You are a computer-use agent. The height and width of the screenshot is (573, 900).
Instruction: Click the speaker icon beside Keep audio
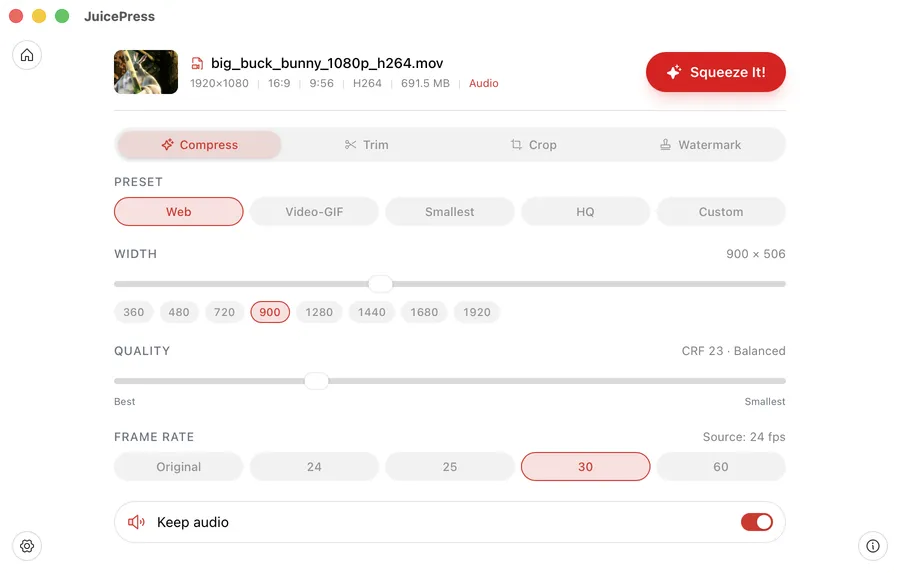point(137,522)
